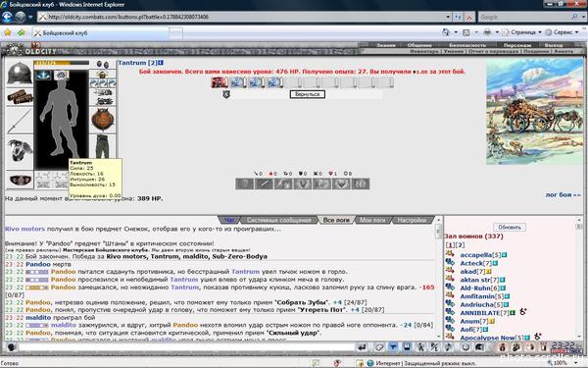Open the pants armor slot
588x368 pixels.
tap(102, 146)
